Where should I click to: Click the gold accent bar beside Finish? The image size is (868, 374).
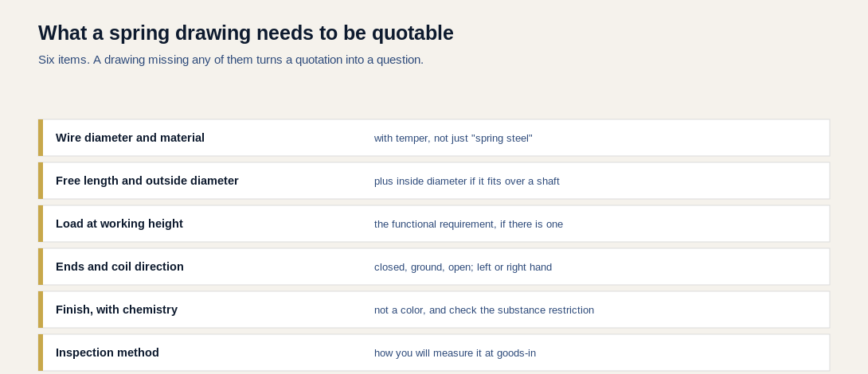(41, 310)
